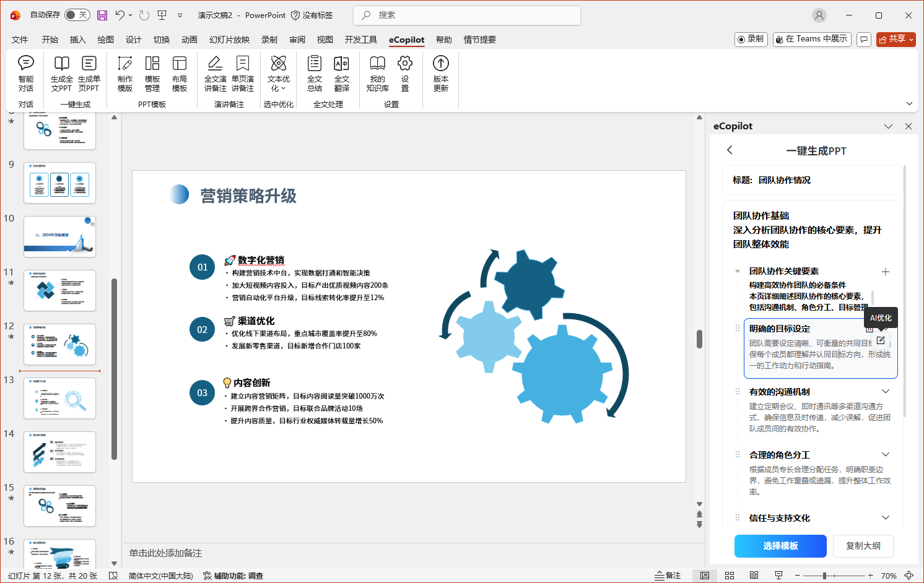
Task: Toggle the 备注 notes pane in status bar
Action: tap(668, 576)
